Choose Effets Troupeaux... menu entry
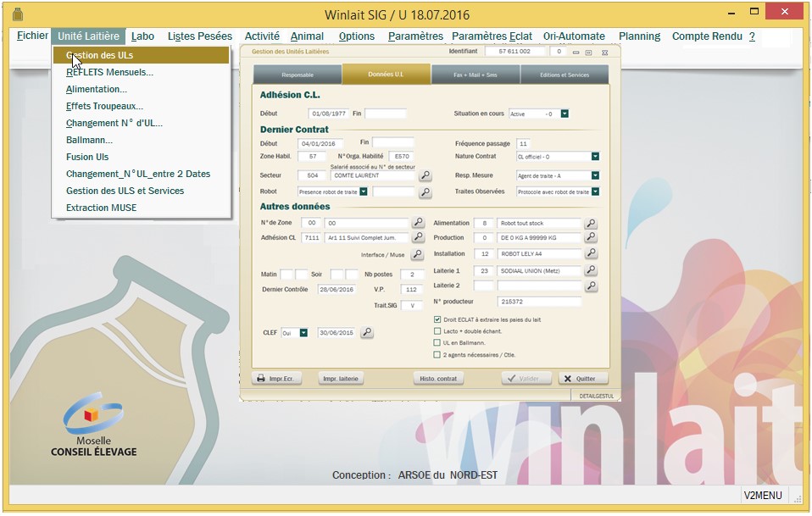The image size is (812, 516). [104, 106]
